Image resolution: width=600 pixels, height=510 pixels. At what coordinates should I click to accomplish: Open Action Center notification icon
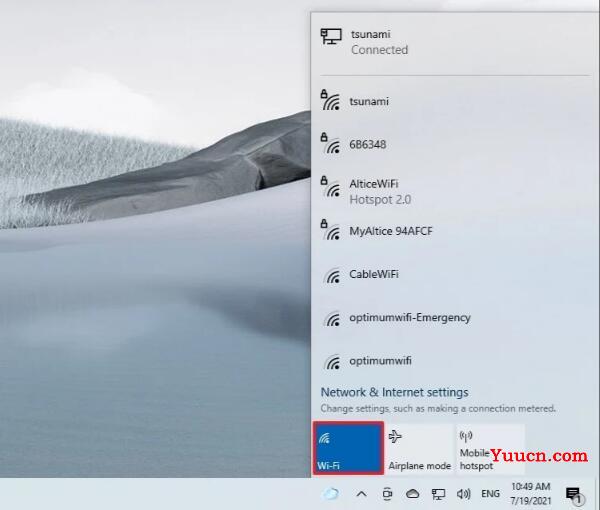coord(574,495)
